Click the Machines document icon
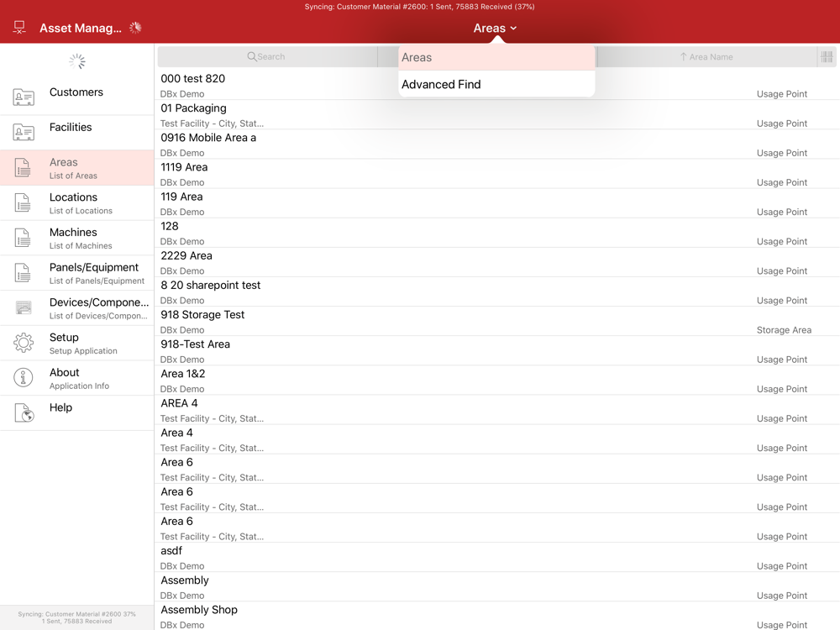The height and width of the screenshot is (630, 840). [23, 238]
